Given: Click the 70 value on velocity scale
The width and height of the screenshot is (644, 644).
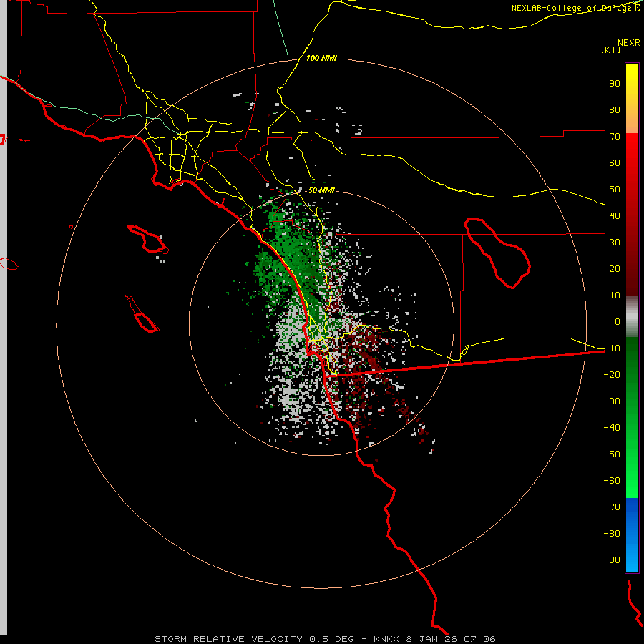Looking at the screenshot, I should [615, 137].
